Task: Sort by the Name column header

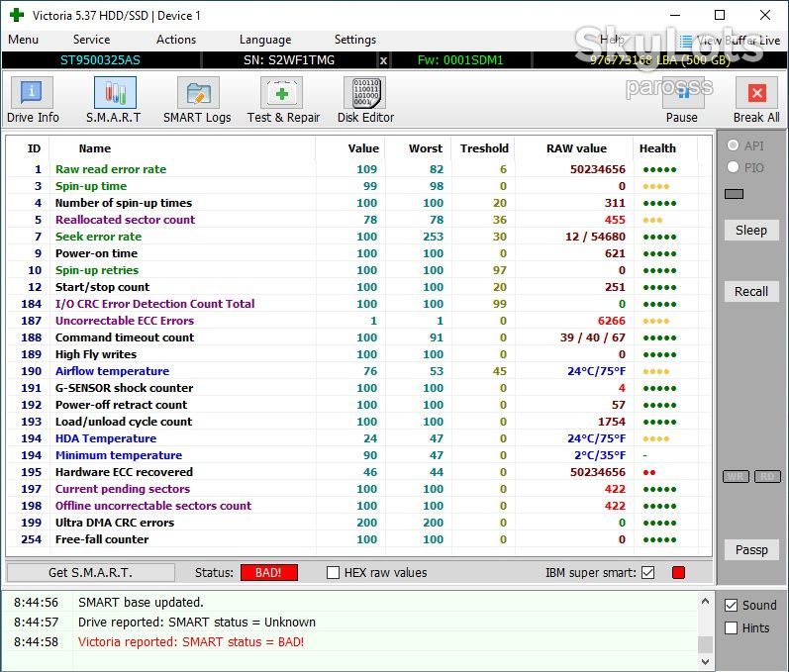Action: tap(95, 148)
